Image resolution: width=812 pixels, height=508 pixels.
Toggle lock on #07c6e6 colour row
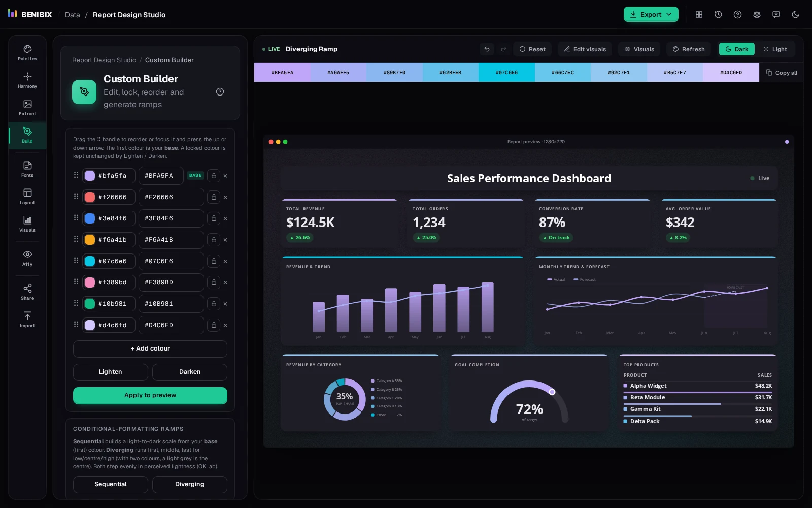tap(214, 261)
